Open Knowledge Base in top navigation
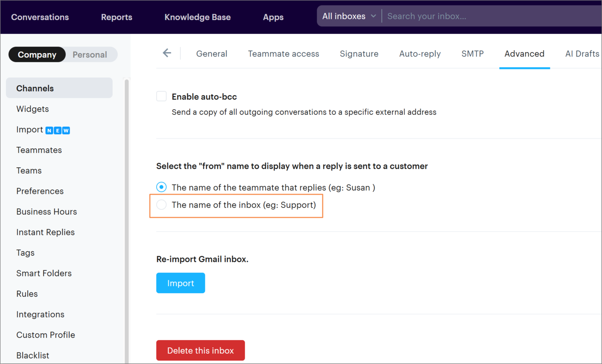Screen dimensions: 602x364 [x=198, y=17]
